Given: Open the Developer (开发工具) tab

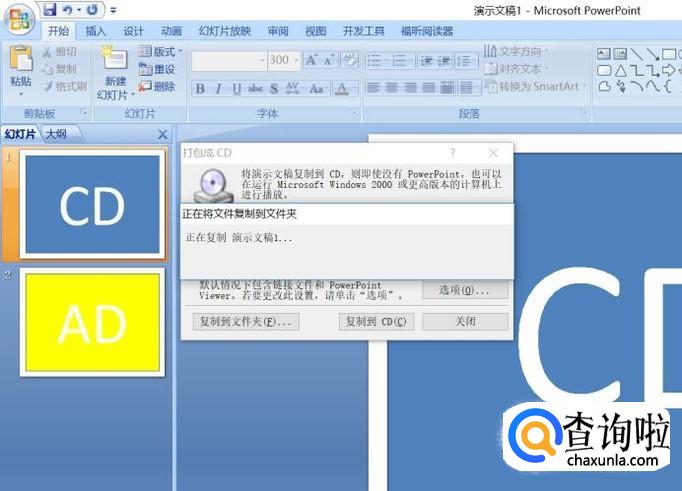Looking at the screenshot, I should click(364, 31).
